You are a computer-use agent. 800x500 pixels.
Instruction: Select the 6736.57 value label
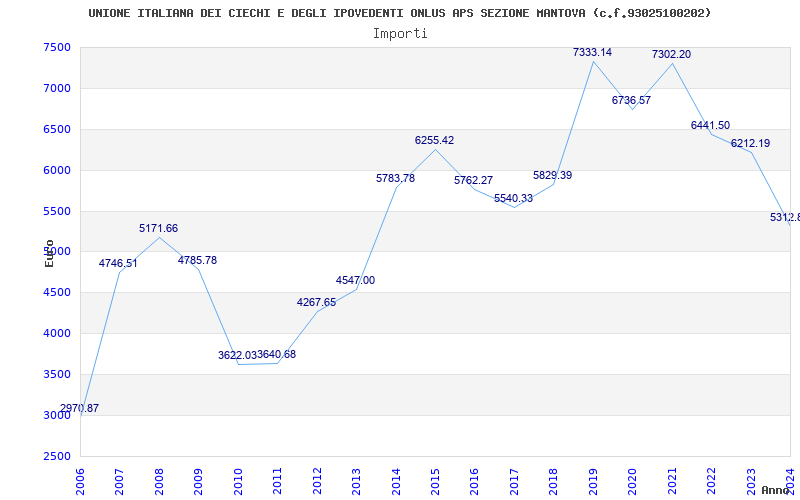click(632, 101)
